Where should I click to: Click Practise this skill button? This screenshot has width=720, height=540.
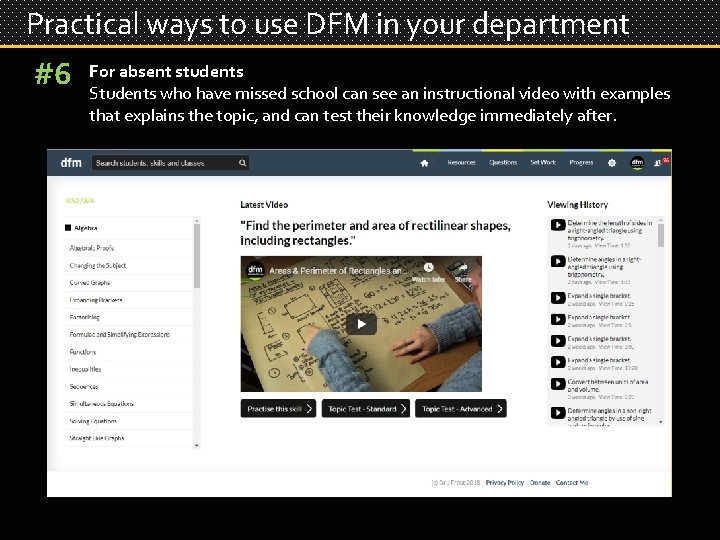click(278, 409)
